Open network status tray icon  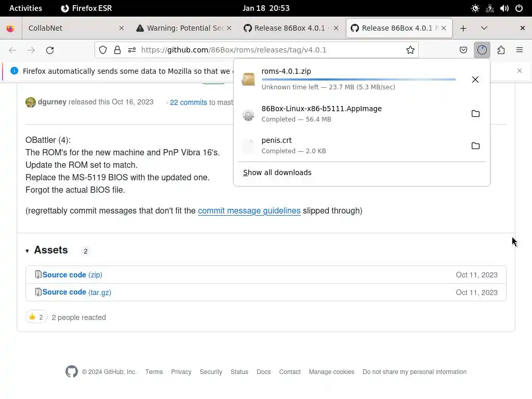pyautogui.click(x=490, y=8)
